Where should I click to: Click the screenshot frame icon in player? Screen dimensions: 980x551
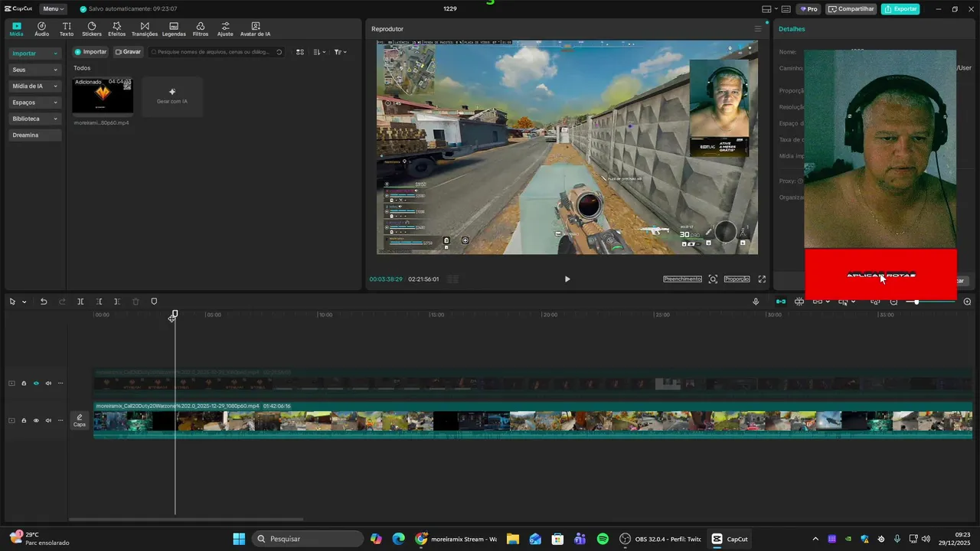click(713, 279)
